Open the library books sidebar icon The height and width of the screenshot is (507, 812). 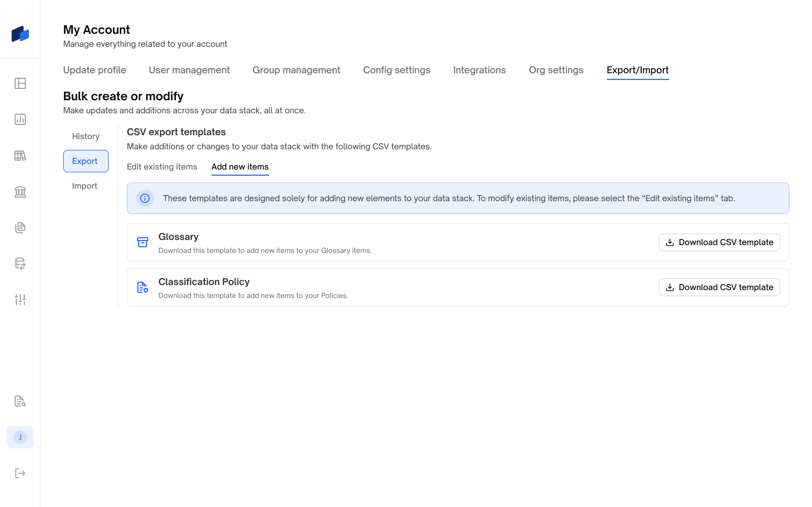[x=20, y=155]
